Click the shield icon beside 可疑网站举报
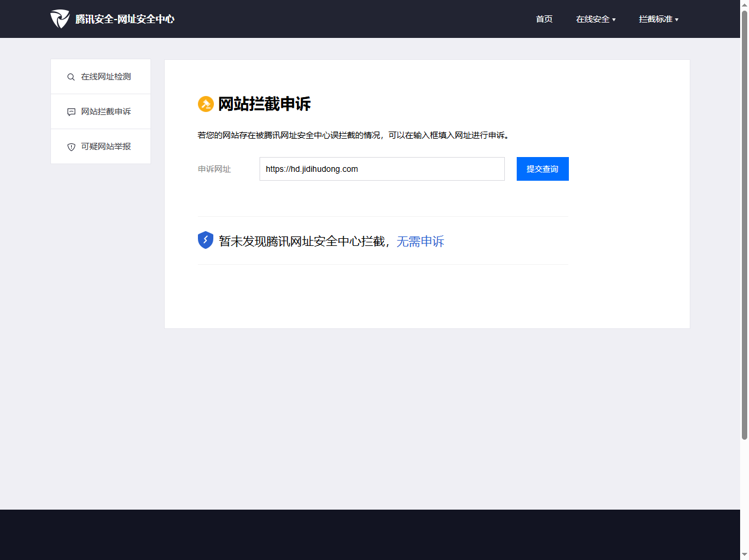Screen dimensions: 749x560 [71, 147]
